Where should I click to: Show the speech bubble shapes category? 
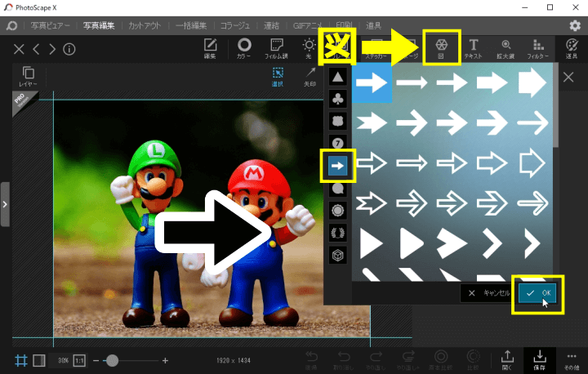pos(337,189)
